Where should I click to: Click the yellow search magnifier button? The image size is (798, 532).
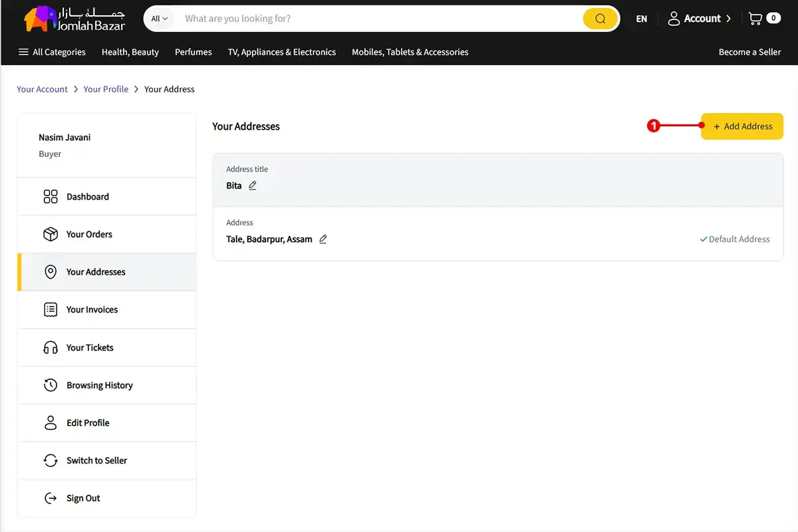[x=600, y=19]
